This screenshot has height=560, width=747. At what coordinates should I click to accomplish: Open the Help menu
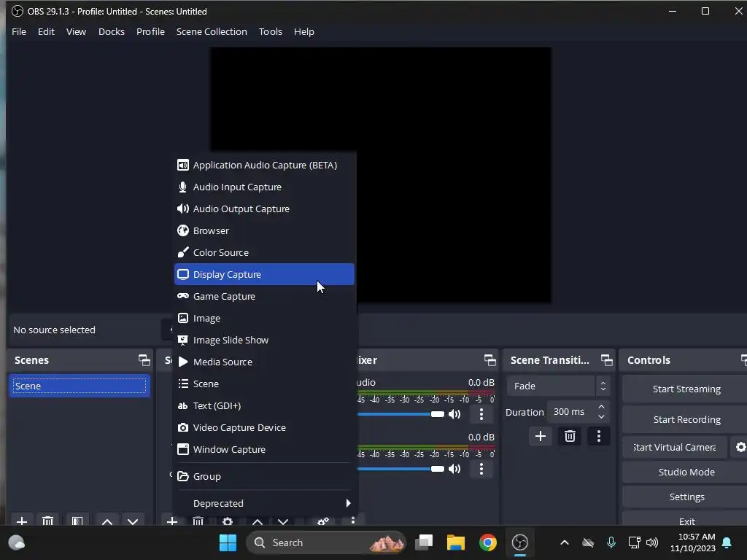(304, 32)
